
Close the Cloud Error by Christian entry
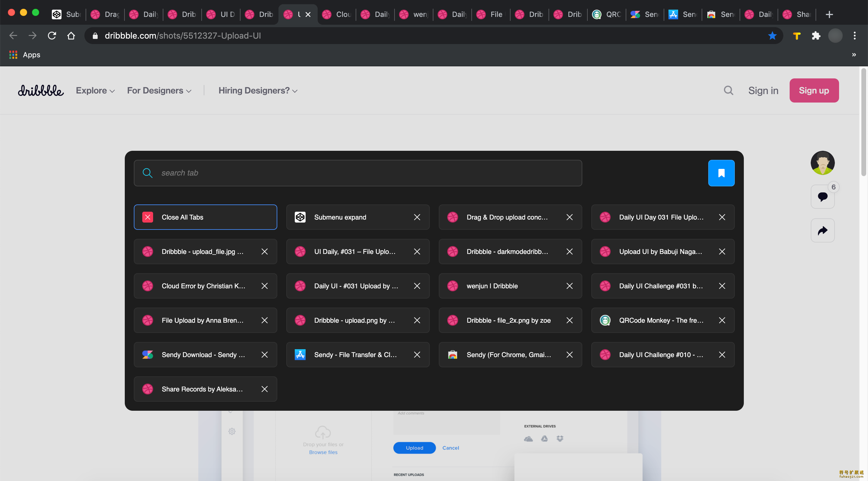[265, 286]
